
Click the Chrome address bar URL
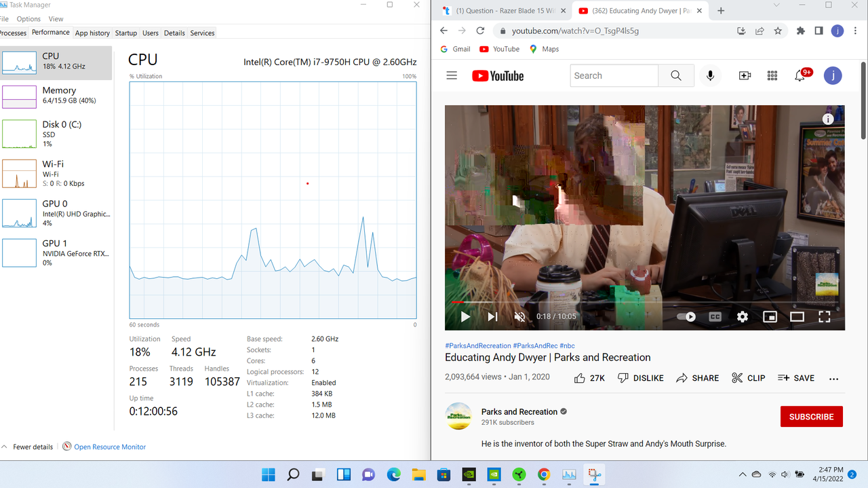point(575,31)
